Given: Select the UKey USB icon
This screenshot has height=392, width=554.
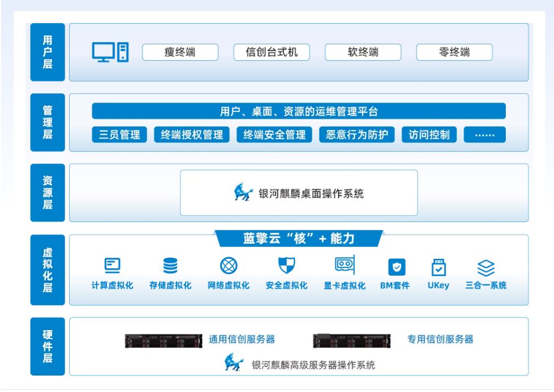Looking at the screenshot, I should pyautogui.click(x=438, y=267).
